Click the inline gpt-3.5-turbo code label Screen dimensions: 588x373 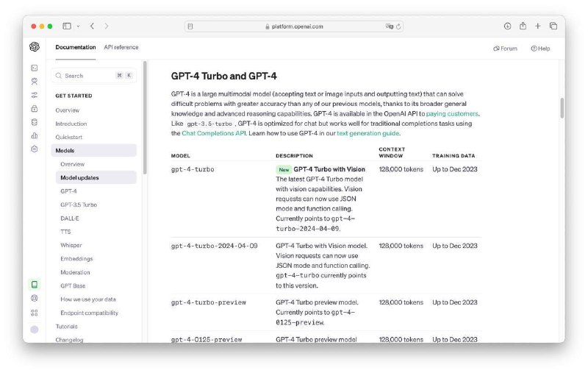[x=210, y=124]
